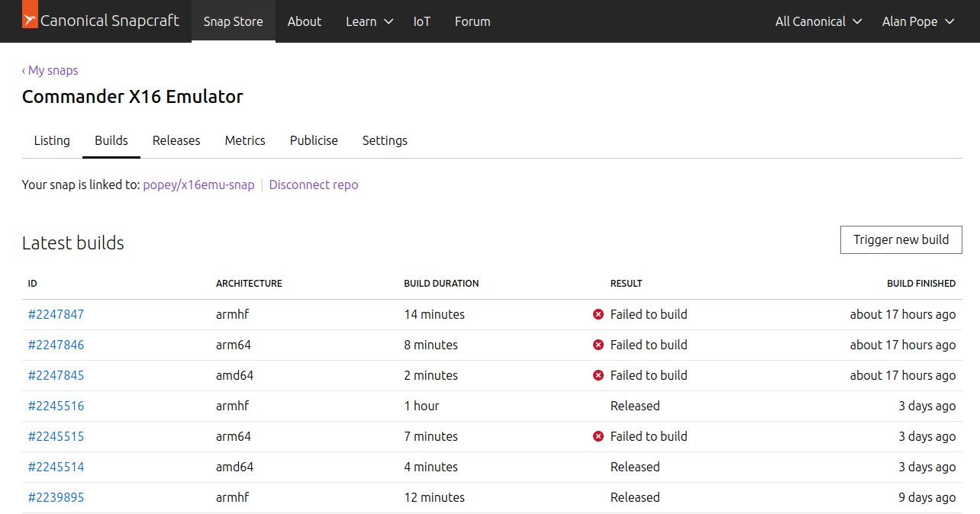Click the 4 minutes duration cell

tap(431, 467)
